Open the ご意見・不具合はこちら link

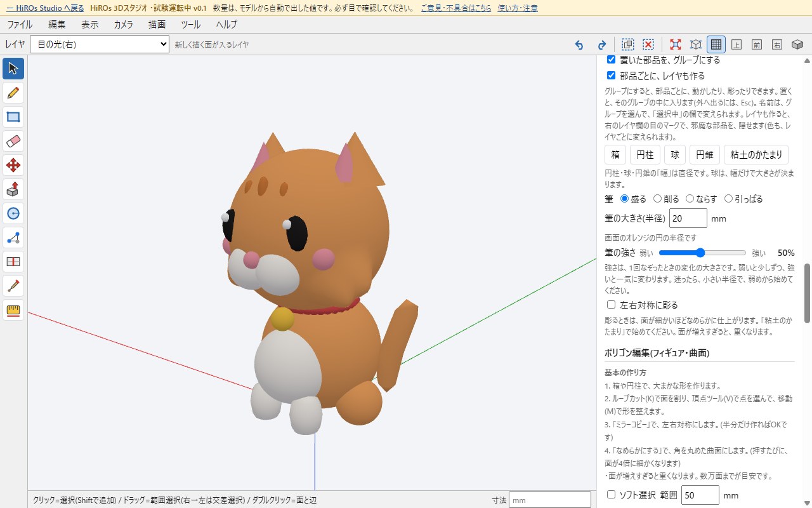[456, 8]
